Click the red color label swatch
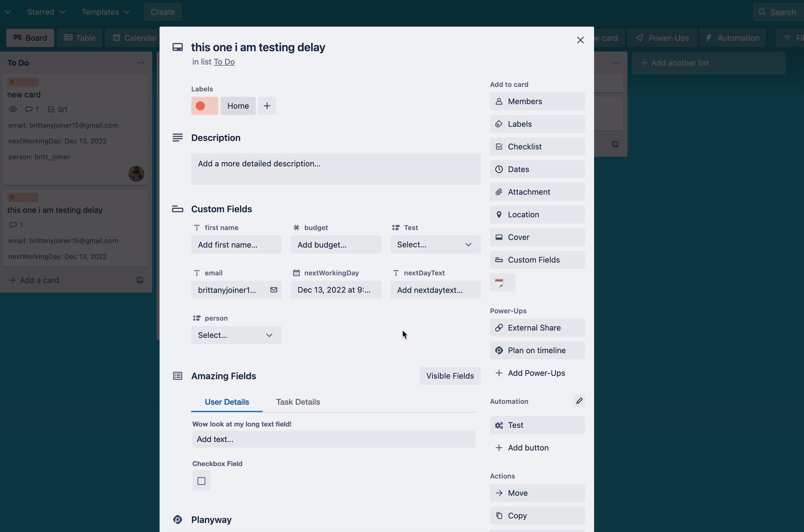 [204, 106]
